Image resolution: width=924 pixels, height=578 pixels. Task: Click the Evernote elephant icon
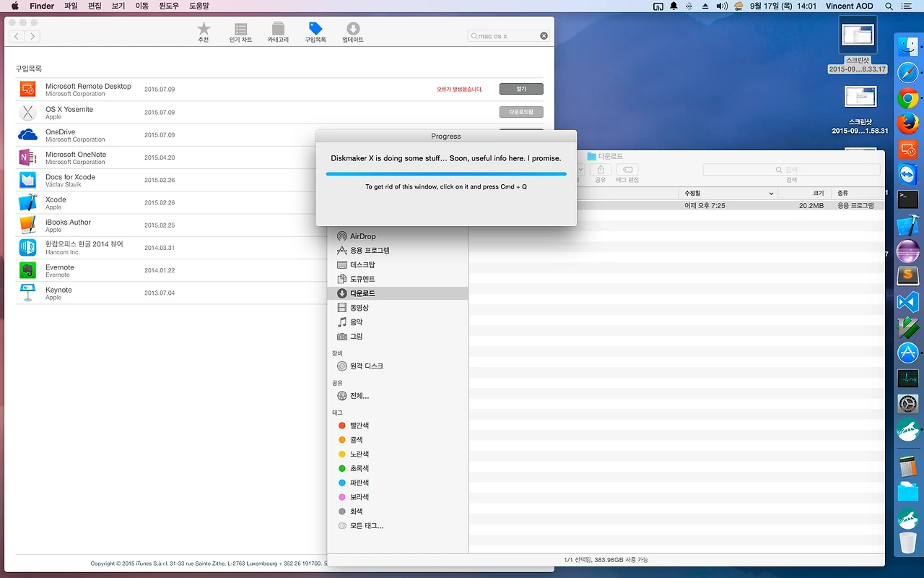(27, 270)
